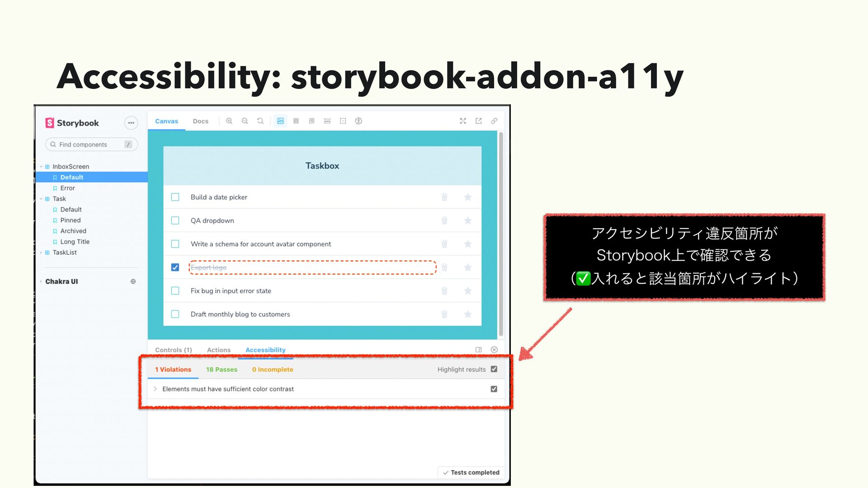Select the Pinned story
This screenshot has width=868, height=488.
tap(71, 221)
